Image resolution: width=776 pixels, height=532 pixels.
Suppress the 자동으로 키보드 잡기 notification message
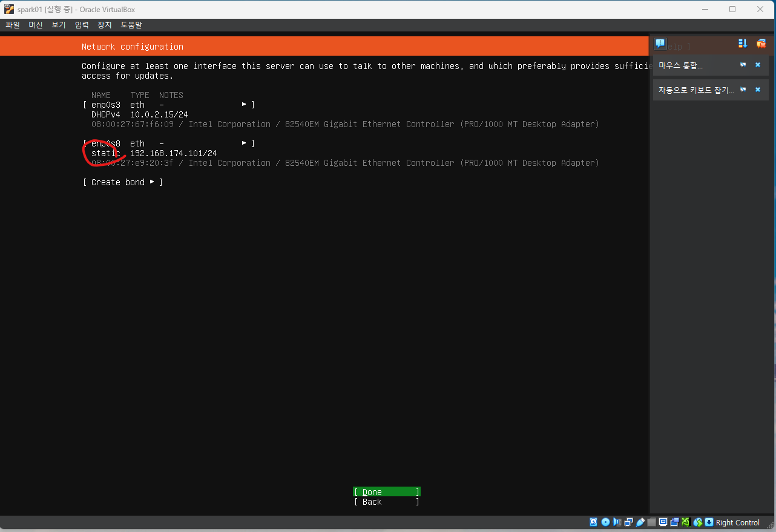coord(743,90)
